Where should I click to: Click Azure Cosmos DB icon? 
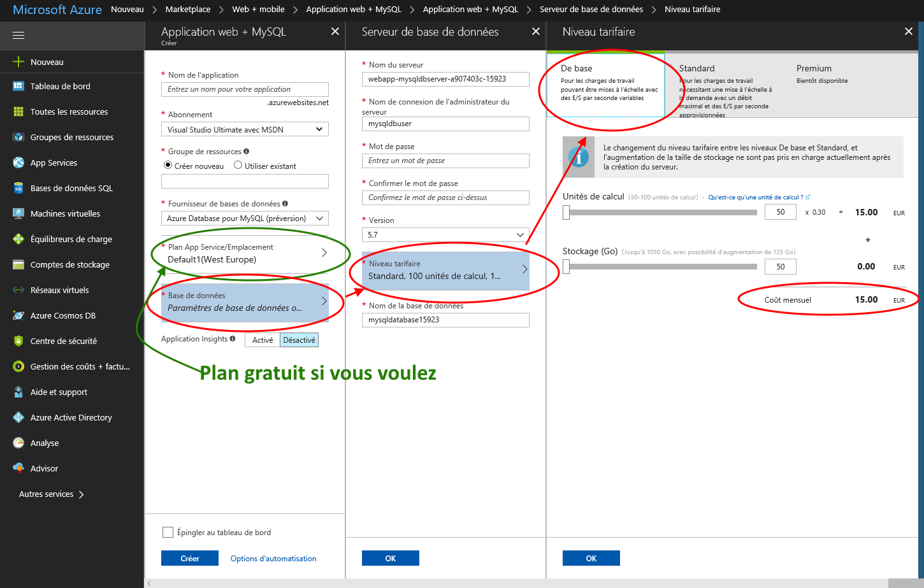(x=18, y=315)
